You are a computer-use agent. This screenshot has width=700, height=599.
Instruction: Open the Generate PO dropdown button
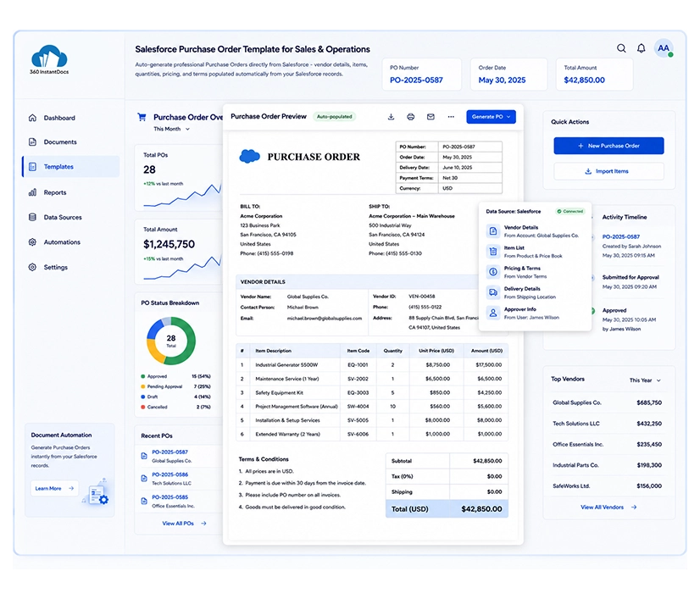491,117
